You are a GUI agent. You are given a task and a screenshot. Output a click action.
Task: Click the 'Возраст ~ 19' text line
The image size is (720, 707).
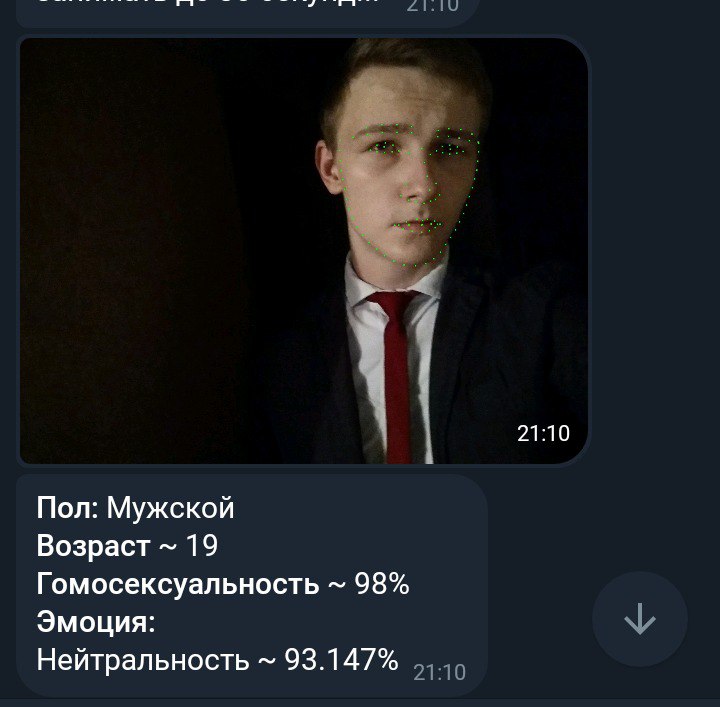point(127,546)
